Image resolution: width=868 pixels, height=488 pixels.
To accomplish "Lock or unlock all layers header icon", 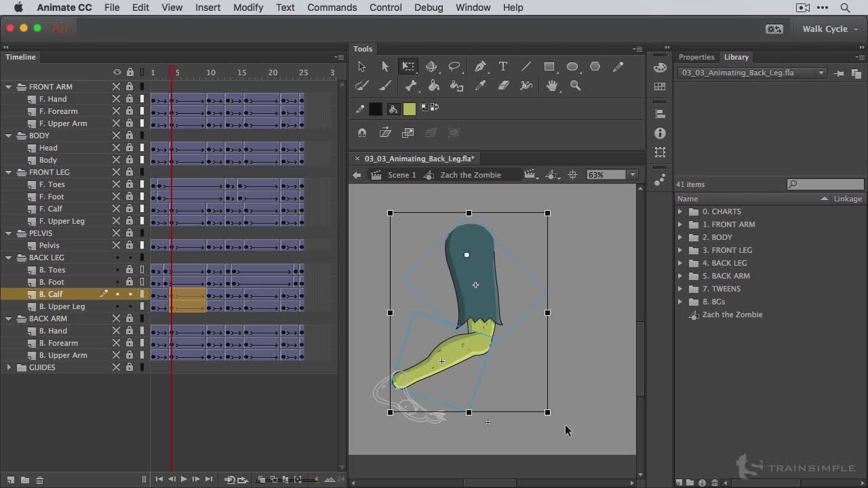I will (130, 73).
